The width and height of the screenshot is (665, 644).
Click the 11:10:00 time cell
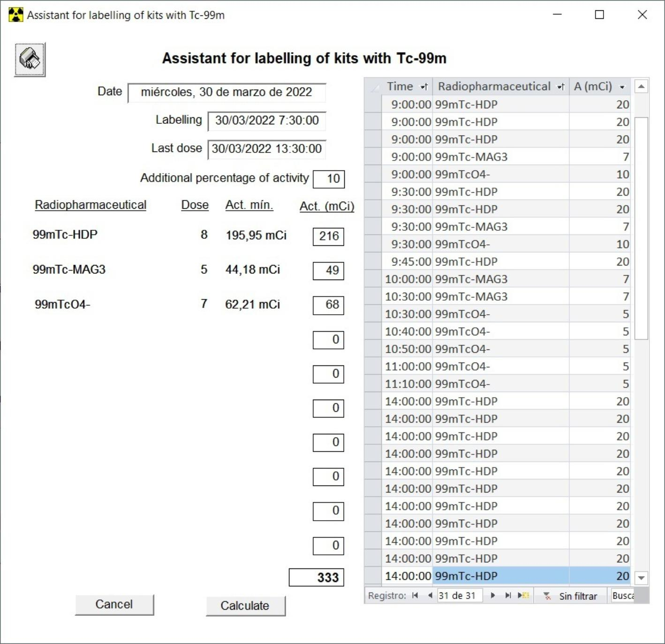point(407,384)
